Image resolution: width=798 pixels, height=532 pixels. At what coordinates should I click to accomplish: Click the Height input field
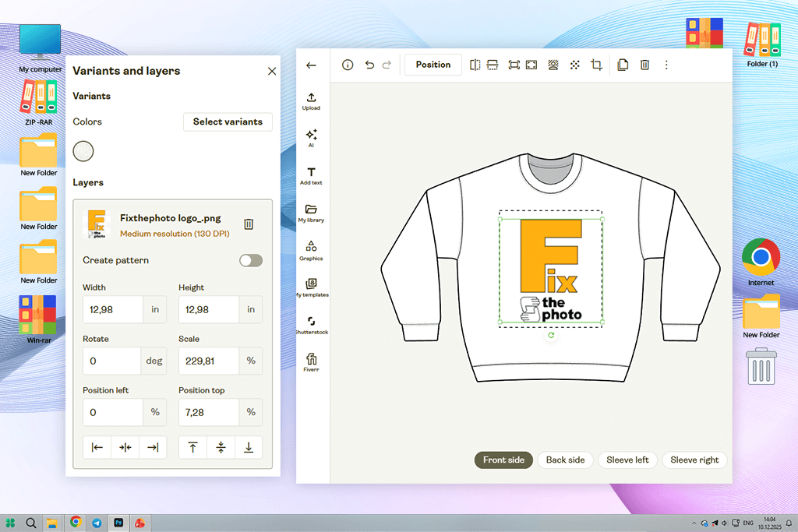coord(208,309)
